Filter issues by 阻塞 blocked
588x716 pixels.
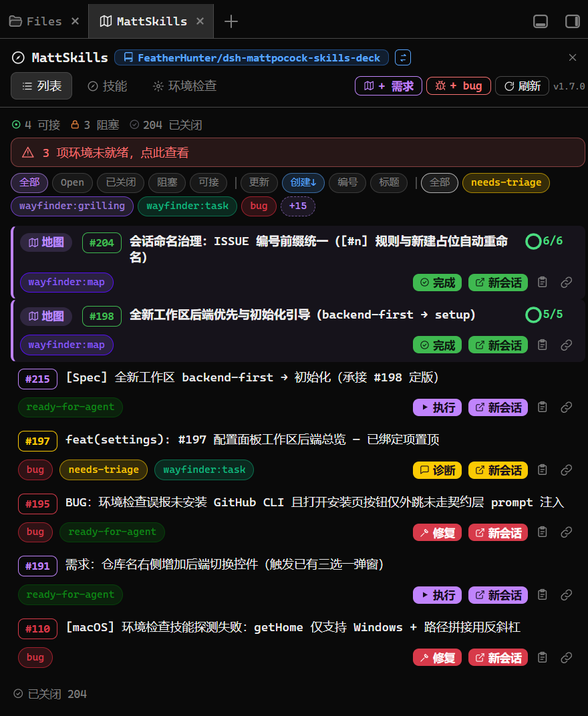point(167,182)
